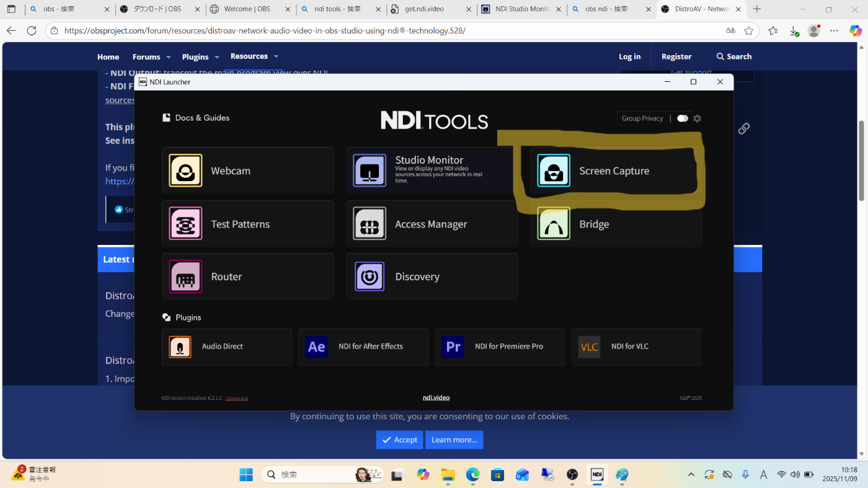Viewport: 868px width, 488px height.
Task: Go to Home in OBS forum navigation
Action: [108, 56]
